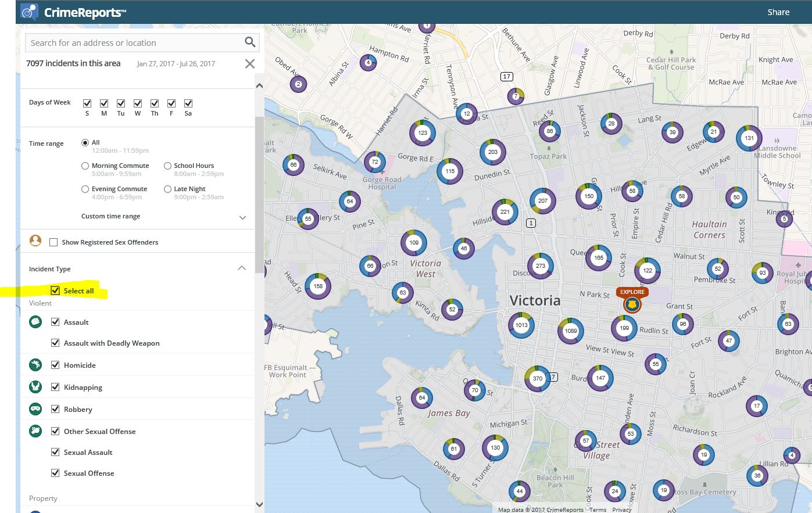This screenshot has height=513, width=812.
Task: Close the incidents panel with X
Action: (x=250, y=64)
